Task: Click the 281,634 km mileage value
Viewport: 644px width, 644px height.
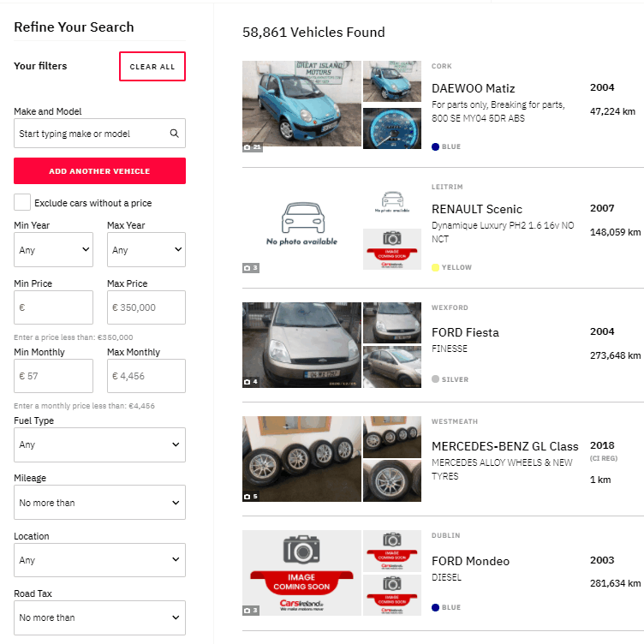Action: coord(615,583)
